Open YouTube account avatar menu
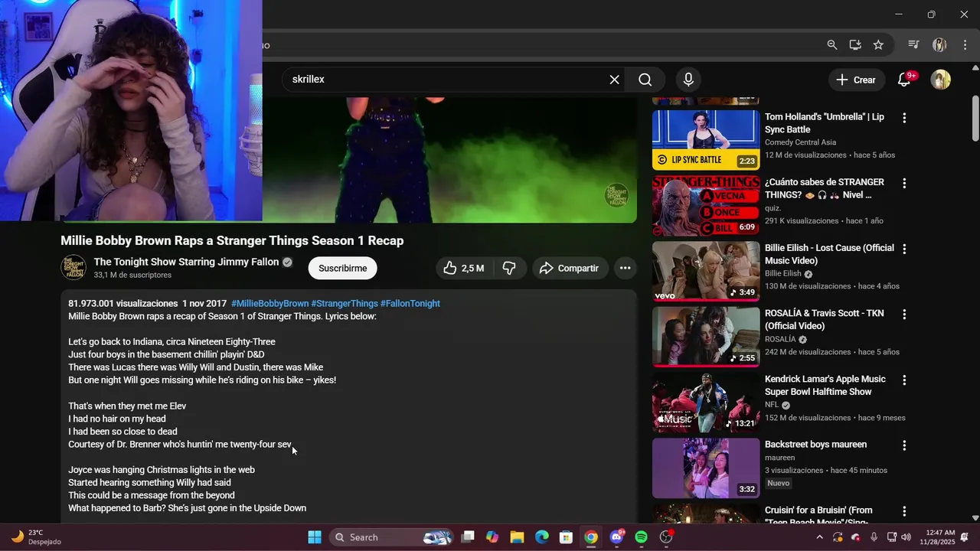The image size is (980, 551). pyautogui.click(x=940, y=80)
